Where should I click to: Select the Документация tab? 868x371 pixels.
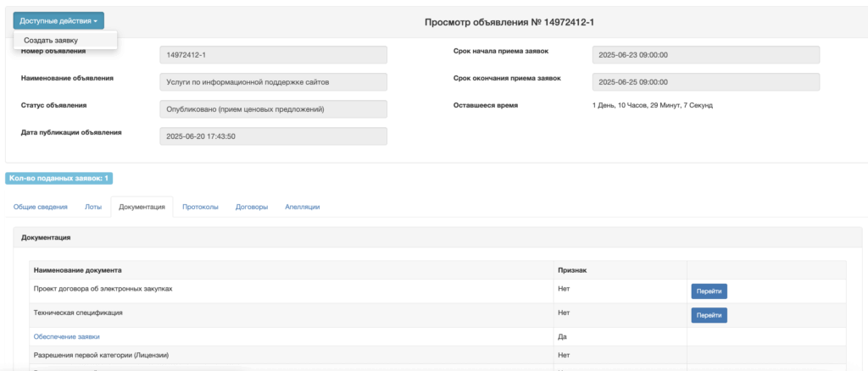142,207
